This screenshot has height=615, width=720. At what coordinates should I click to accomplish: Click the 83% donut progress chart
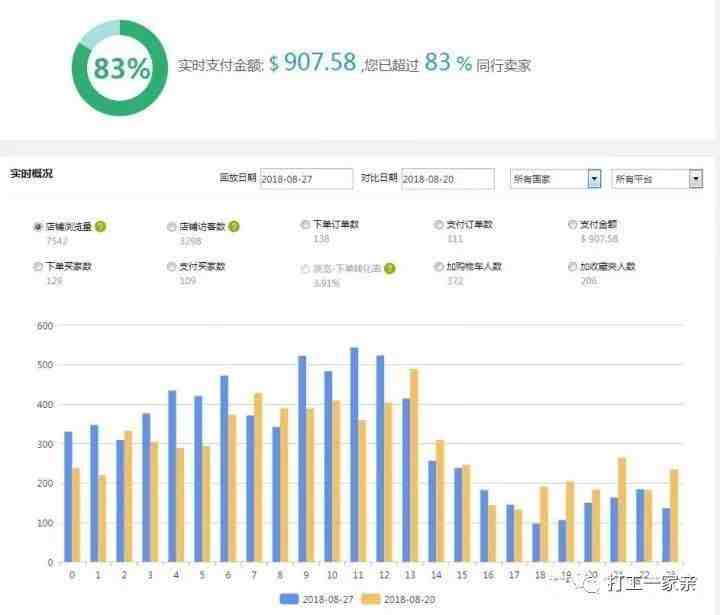tap(120, 68)
